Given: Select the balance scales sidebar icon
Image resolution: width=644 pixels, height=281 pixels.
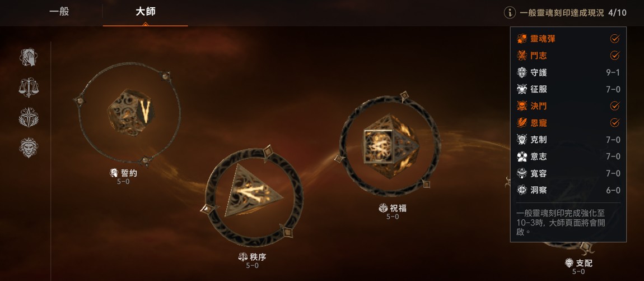Looking at the screenshot, I should (29, 87).
